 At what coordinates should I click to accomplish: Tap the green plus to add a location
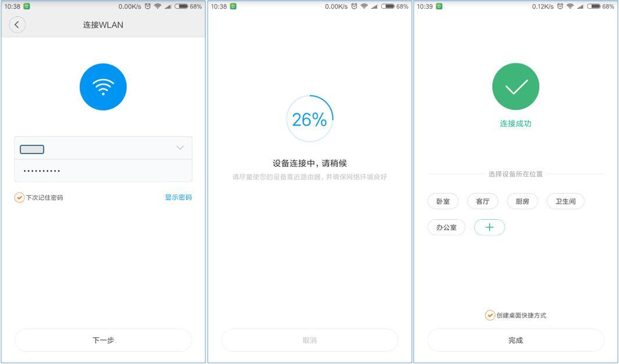point(489,227)
